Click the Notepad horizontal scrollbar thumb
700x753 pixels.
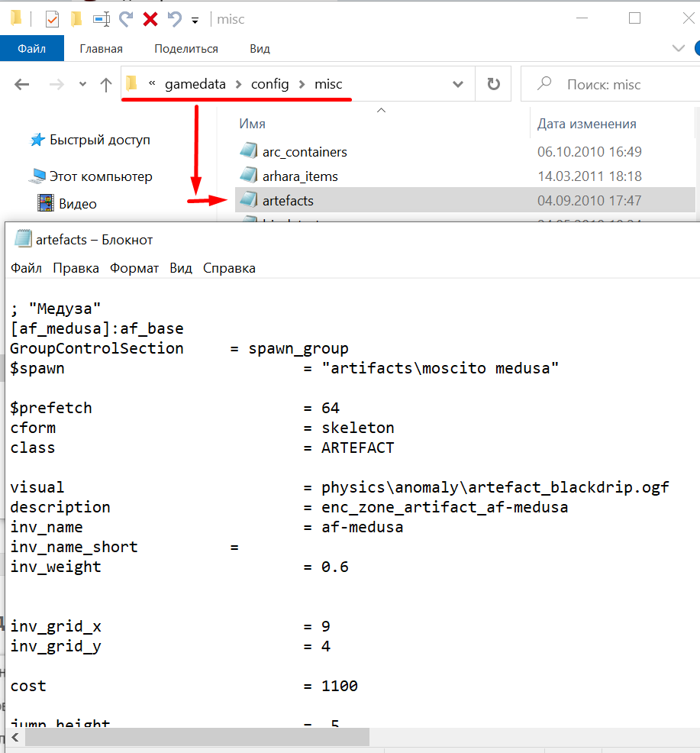click(x=195, y=737)
